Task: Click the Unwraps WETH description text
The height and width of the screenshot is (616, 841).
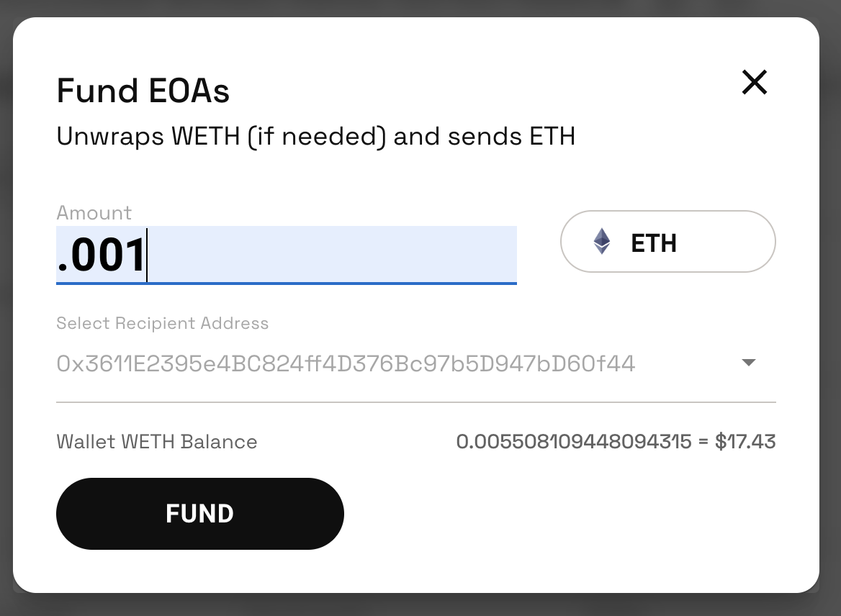Action: coord(315,137)
